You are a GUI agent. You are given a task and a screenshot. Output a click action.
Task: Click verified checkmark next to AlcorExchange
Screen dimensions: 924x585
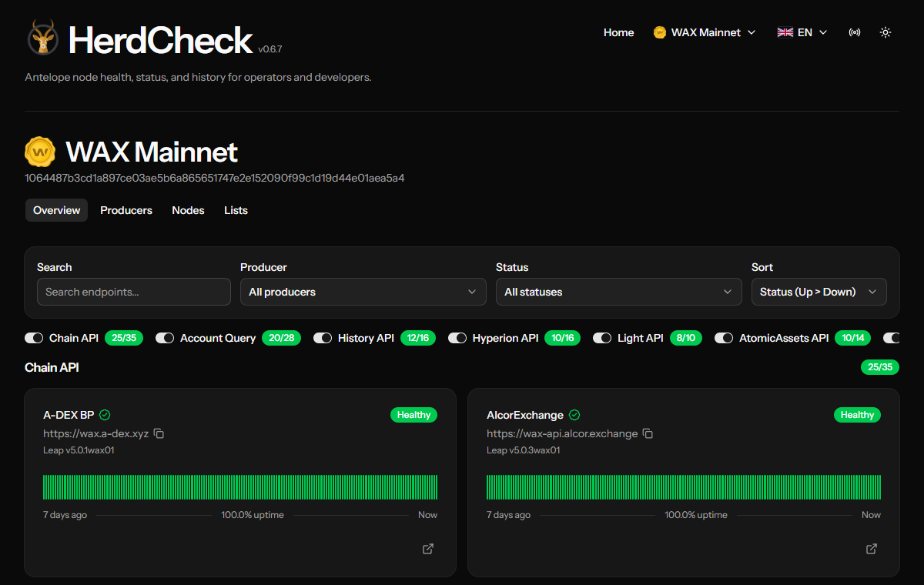coord(574,415)
